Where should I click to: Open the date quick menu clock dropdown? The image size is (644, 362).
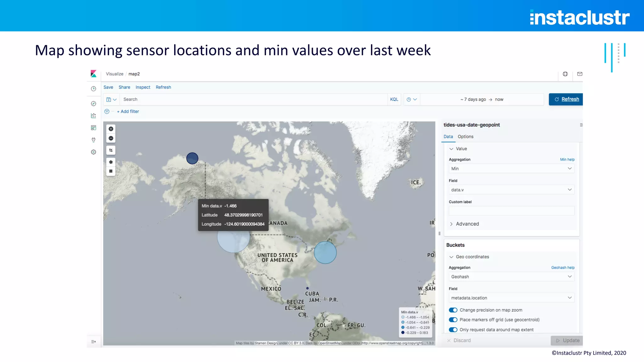click(x=412, y=100)
